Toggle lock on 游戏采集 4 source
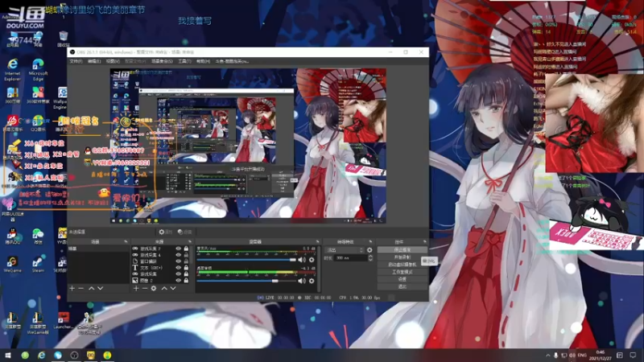This screenshot has height=362, width=644. tap(186, 255)
